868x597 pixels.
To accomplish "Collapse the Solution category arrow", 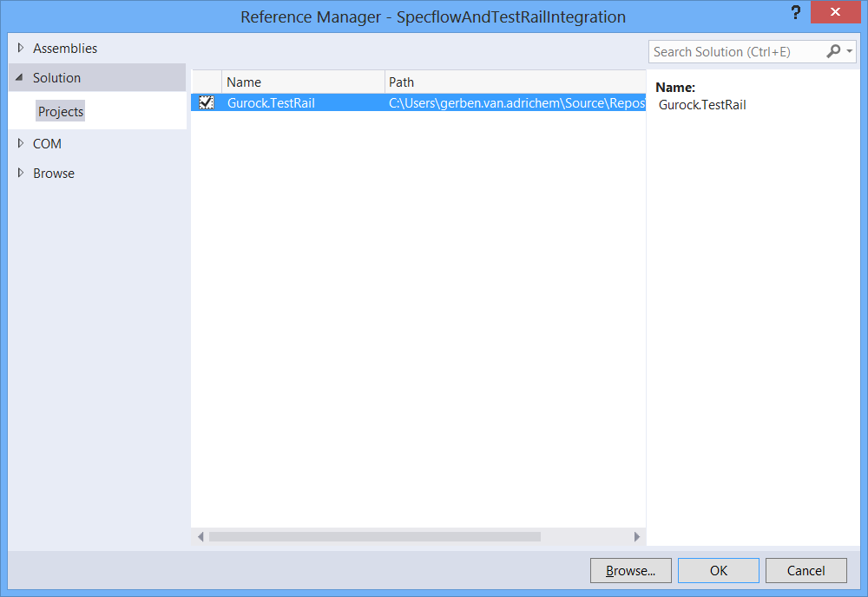I will [x=20, y=78].
